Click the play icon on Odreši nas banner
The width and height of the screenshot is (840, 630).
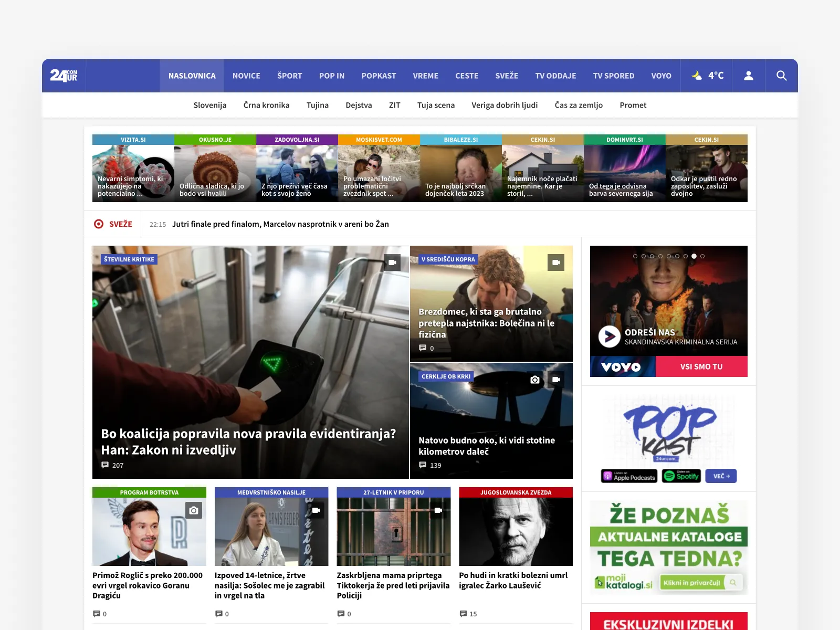click(610, 337)
